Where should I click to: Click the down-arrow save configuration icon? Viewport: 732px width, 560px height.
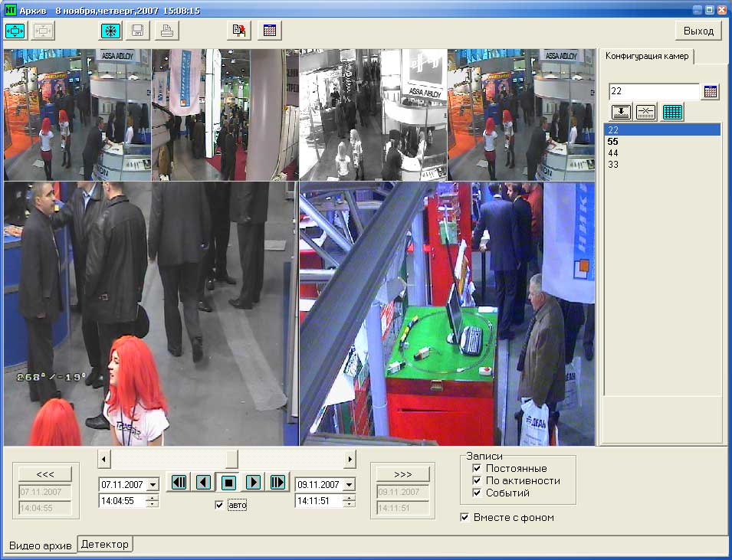621,112
